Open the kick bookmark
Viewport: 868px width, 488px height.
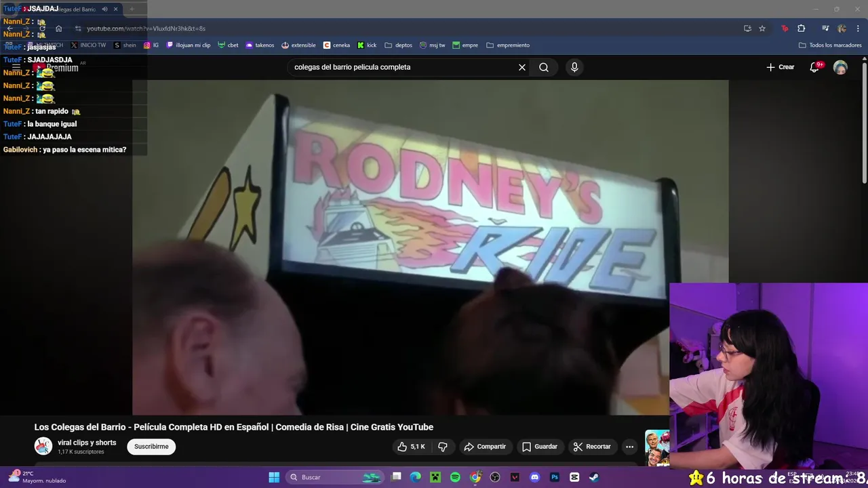point(367,45)
